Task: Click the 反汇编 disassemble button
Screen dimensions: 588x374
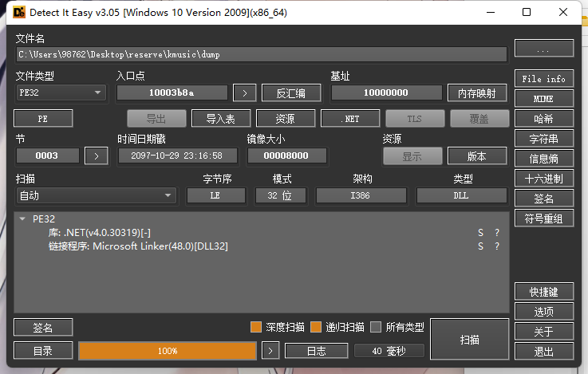Action: click(291, 93)
